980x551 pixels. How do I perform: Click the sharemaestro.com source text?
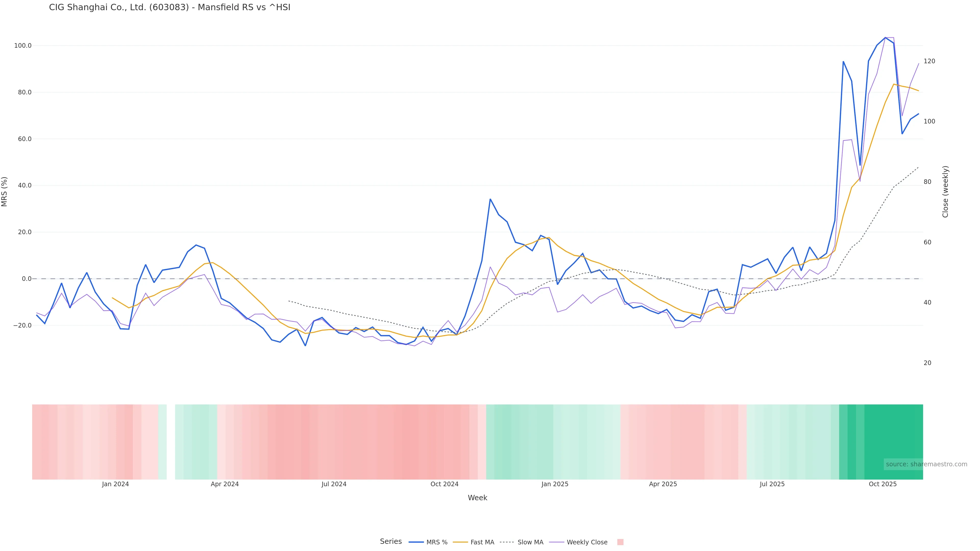pos(926,464)
